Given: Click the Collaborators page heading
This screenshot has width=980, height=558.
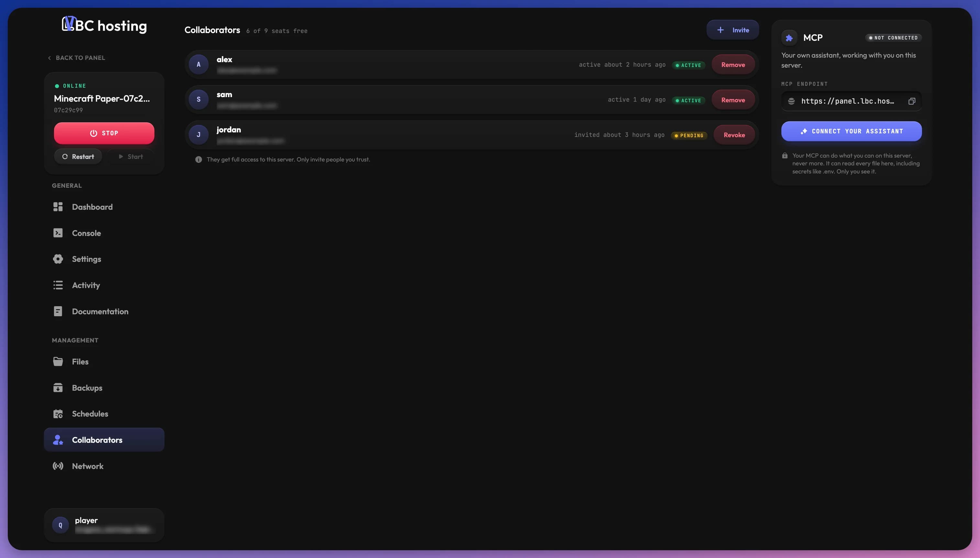Looking at the screenshot, I should tap(212, 30).
